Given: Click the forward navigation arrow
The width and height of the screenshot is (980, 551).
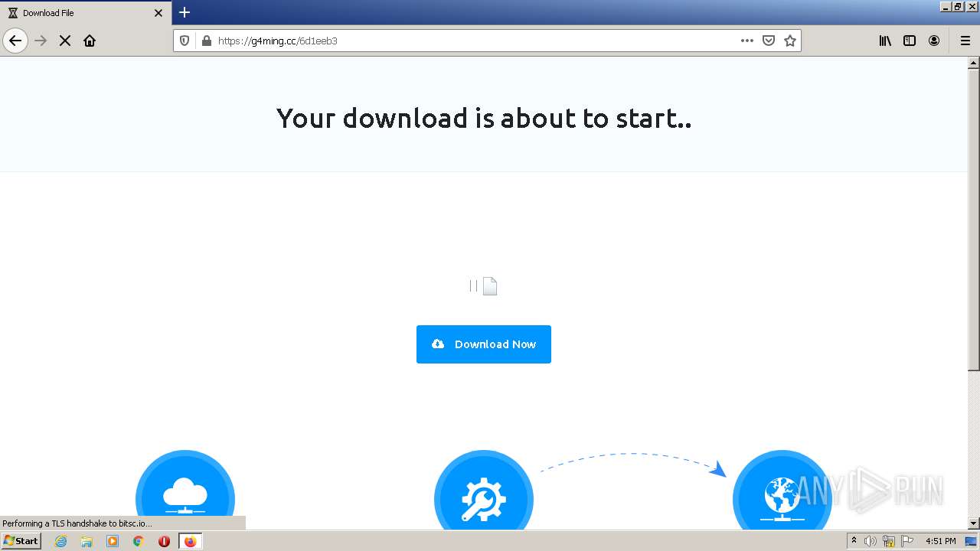Looking at the screenshot, I should [41, 41].
